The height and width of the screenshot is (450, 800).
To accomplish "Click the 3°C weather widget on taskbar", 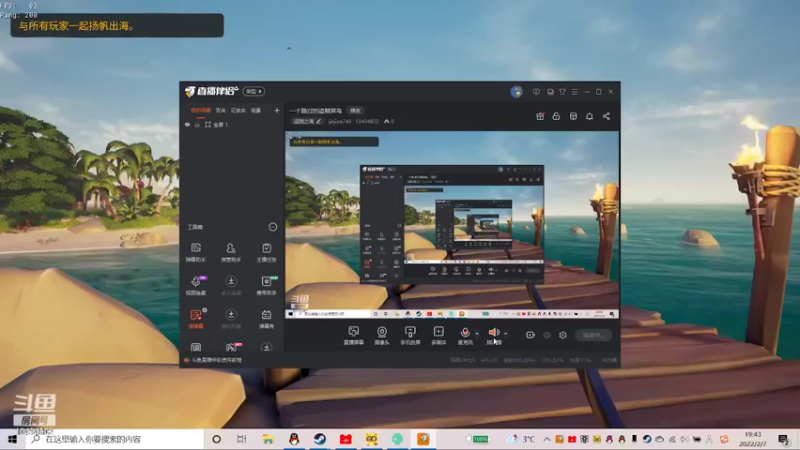I will coord(520,439).
